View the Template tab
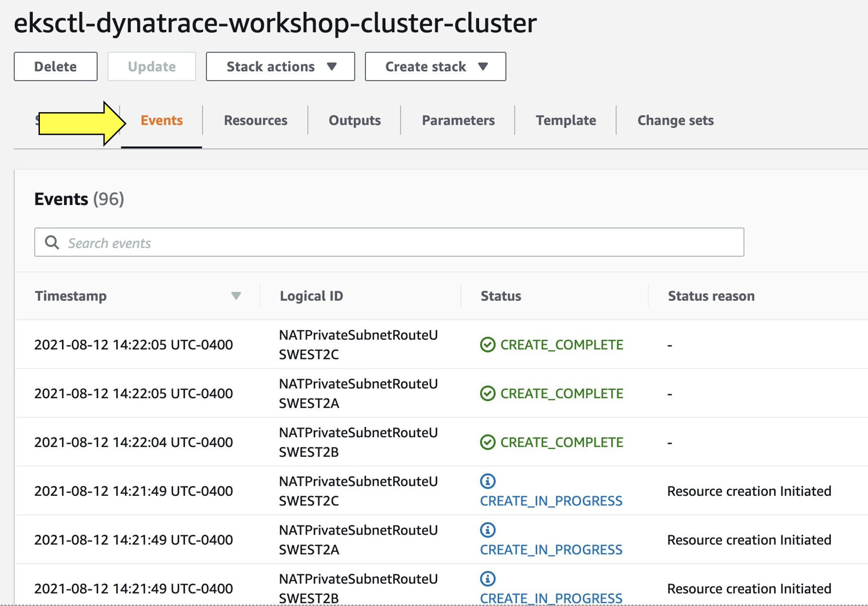Image resolution: width=868 pixels, height=606 pixels. [566, 120]
